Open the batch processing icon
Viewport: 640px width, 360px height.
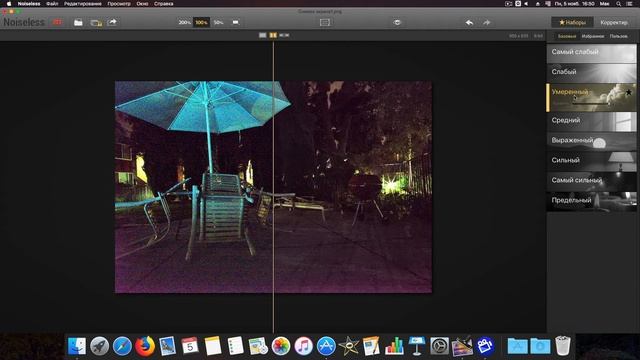pyautogui.click(x=96, y=22)
